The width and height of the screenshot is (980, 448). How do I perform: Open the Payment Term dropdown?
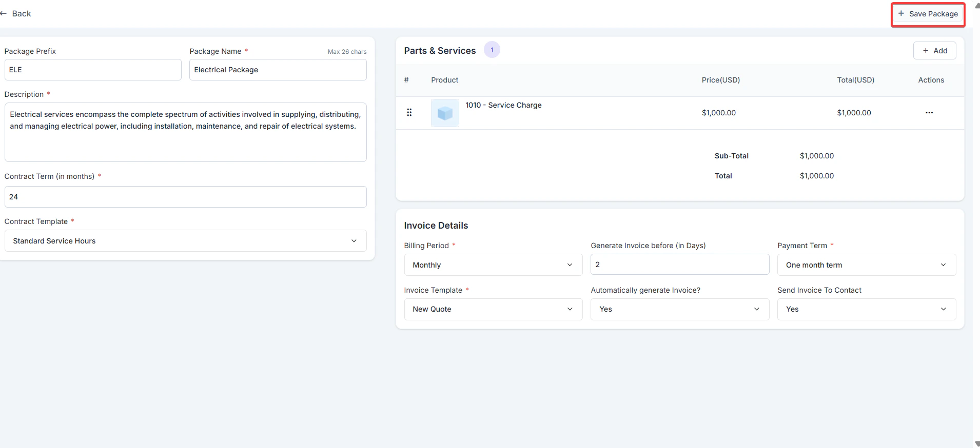(867, 265)
